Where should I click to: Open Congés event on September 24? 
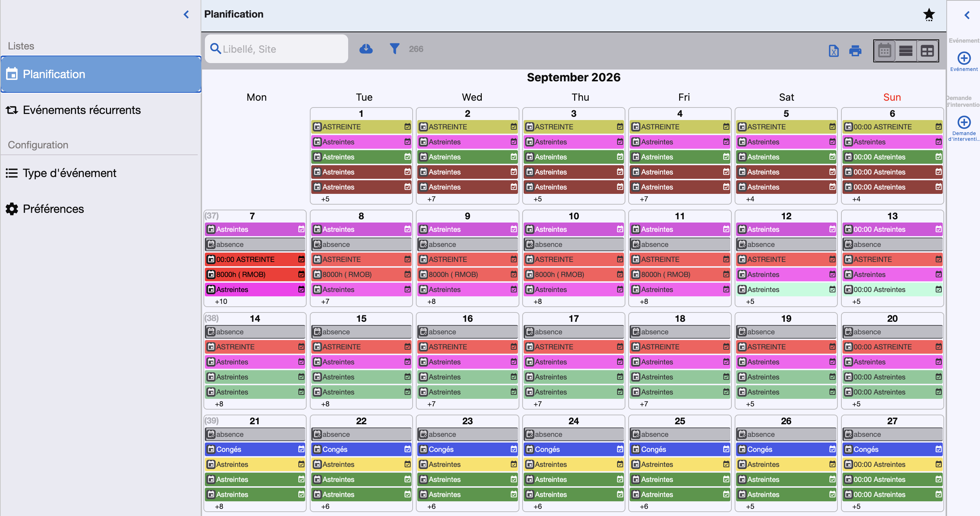pyautogui.click(x=573, y=449)
